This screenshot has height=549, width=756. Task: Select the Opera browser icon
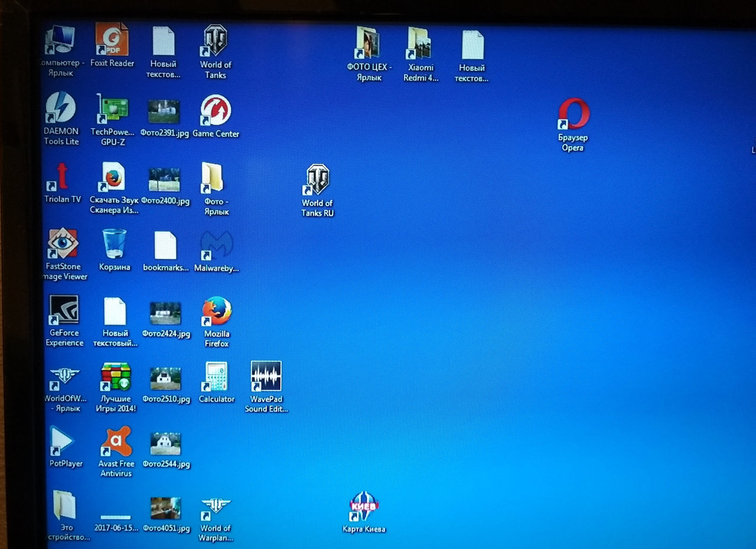coord(573,114)
